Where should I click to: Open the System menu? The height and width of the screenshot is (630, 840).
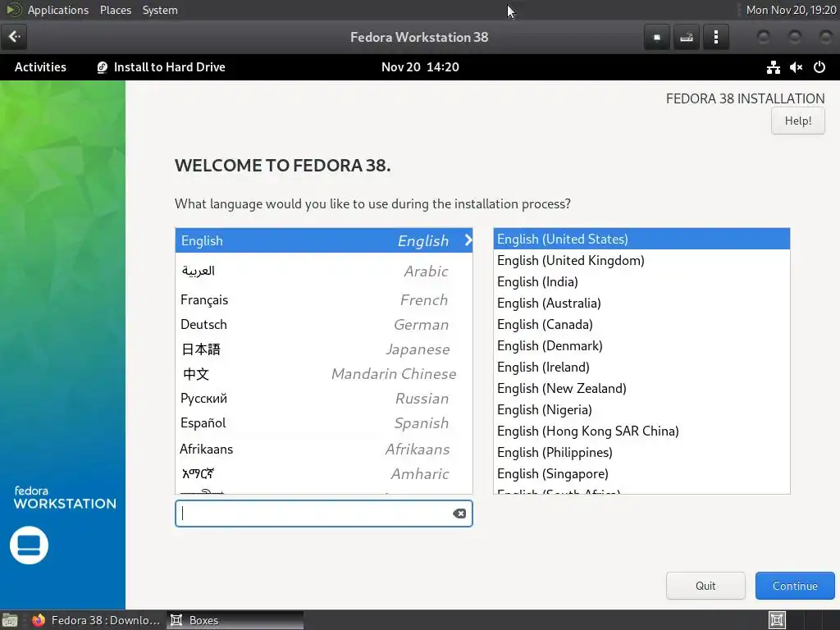pos(160,10)
